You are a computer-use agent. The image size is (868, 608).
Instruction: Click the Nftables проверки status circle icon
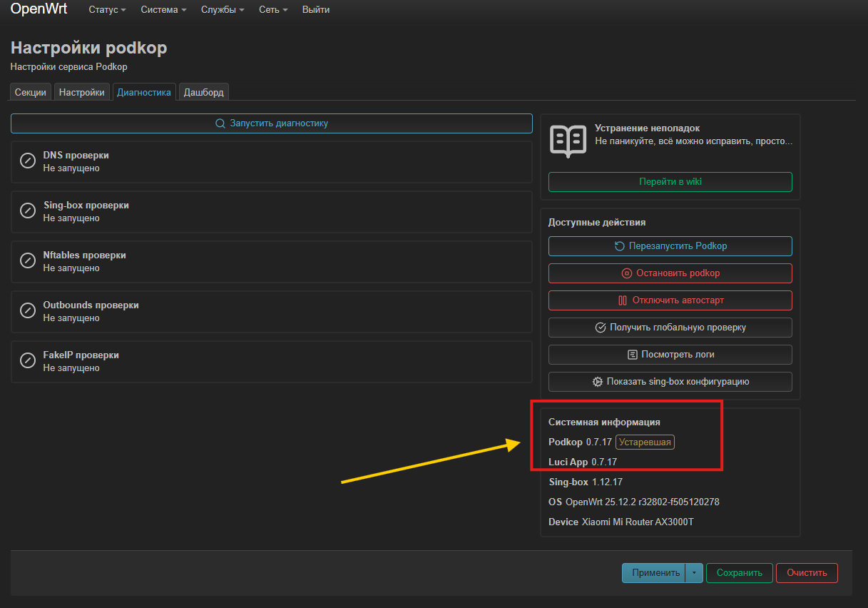tap(28, 261)
